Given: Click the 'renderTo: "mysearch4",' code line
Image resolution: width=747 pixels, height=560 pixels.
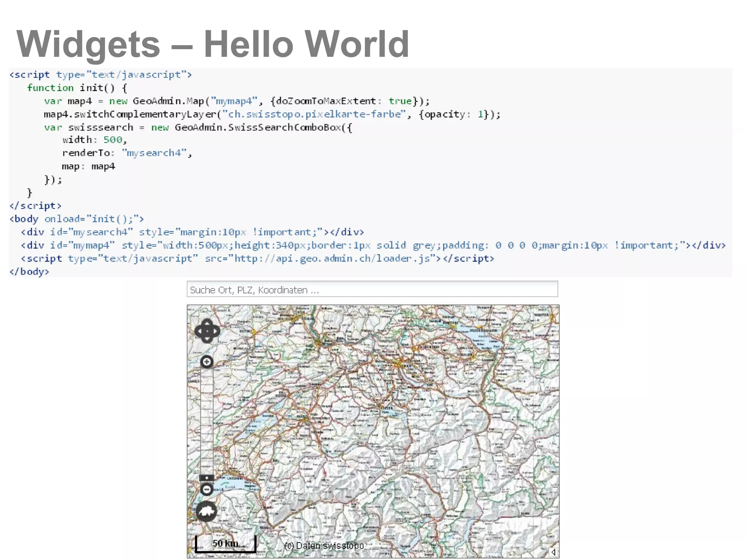Looking at the screenshot, I should [x=127, y=153].
